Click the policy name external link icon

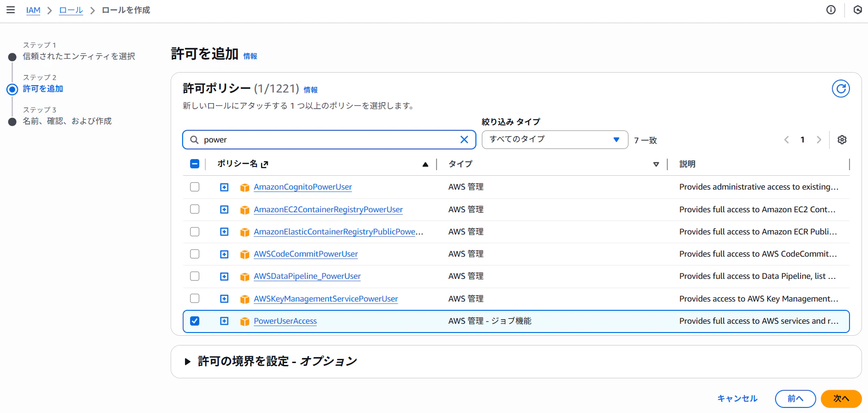click(265, 164)
